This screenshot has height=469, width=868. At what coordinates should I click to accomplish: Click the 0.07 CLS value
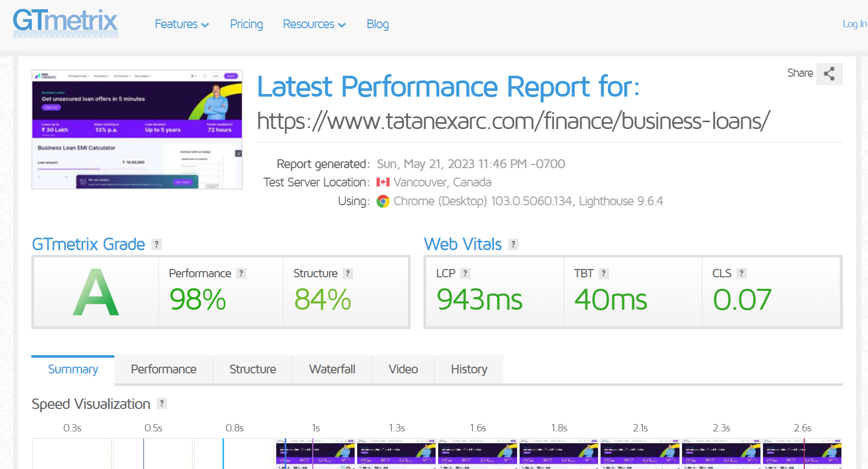pos(742,300)
